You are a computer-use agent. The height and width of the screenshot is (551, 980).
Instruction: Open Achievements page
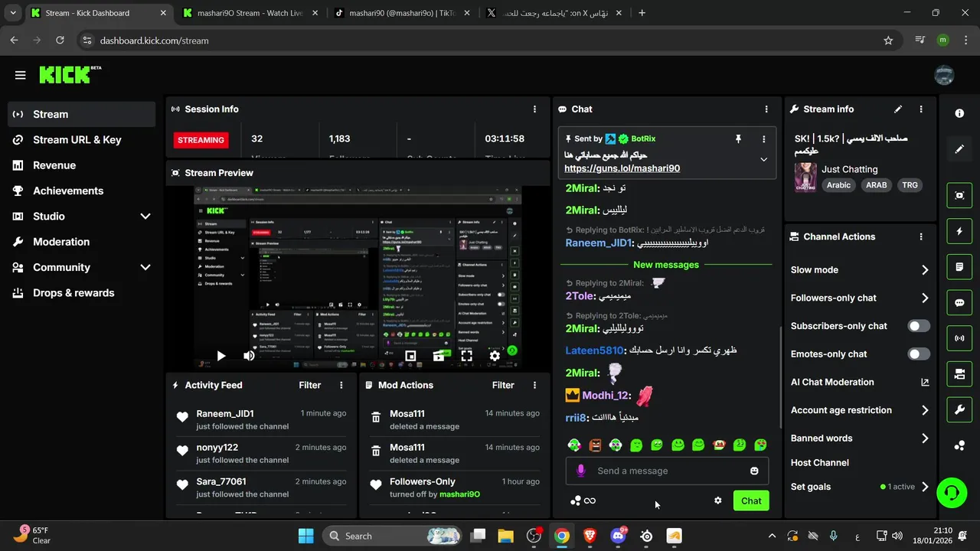(82, 191)
